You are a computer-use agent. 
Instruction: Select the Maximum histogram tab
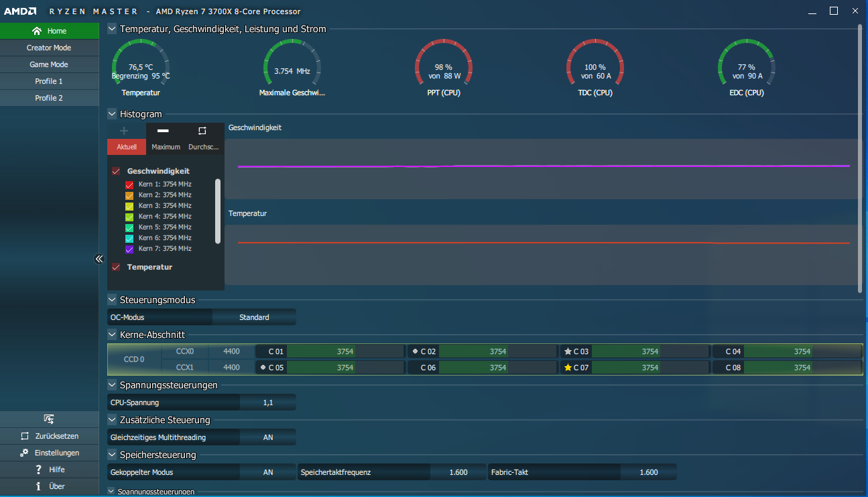[166, 147]
